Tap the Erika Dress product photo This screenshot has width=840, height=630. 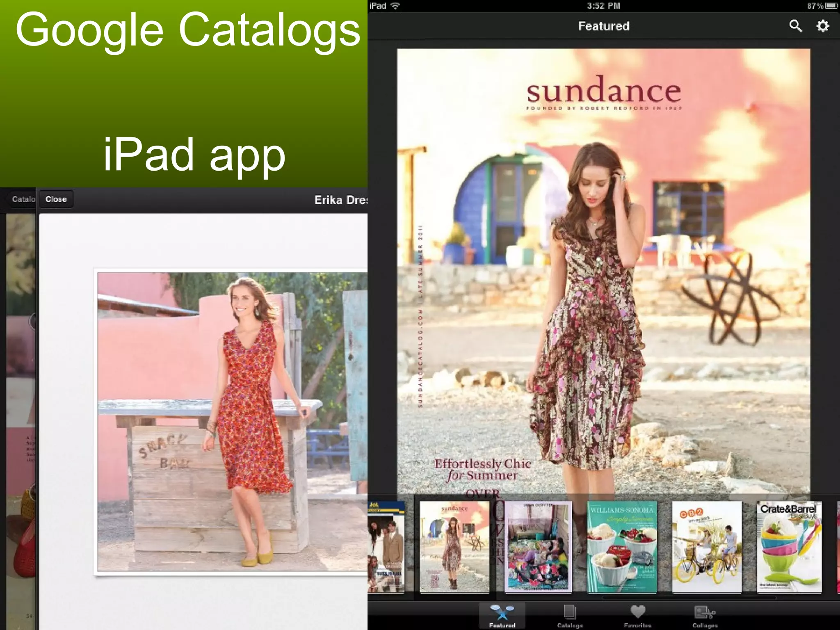tap(232, 422)
